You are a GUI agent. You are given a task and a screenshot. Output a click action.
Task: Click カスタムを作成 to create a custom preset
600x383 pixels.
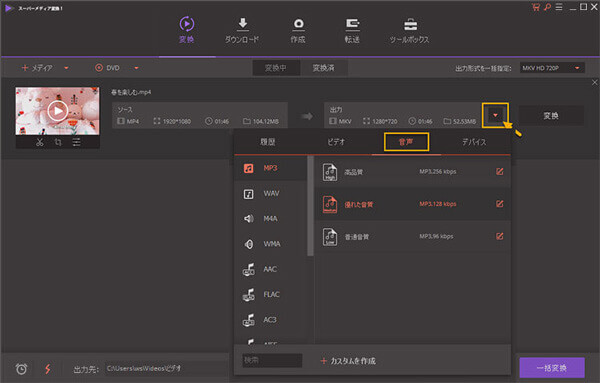point(348,361)
